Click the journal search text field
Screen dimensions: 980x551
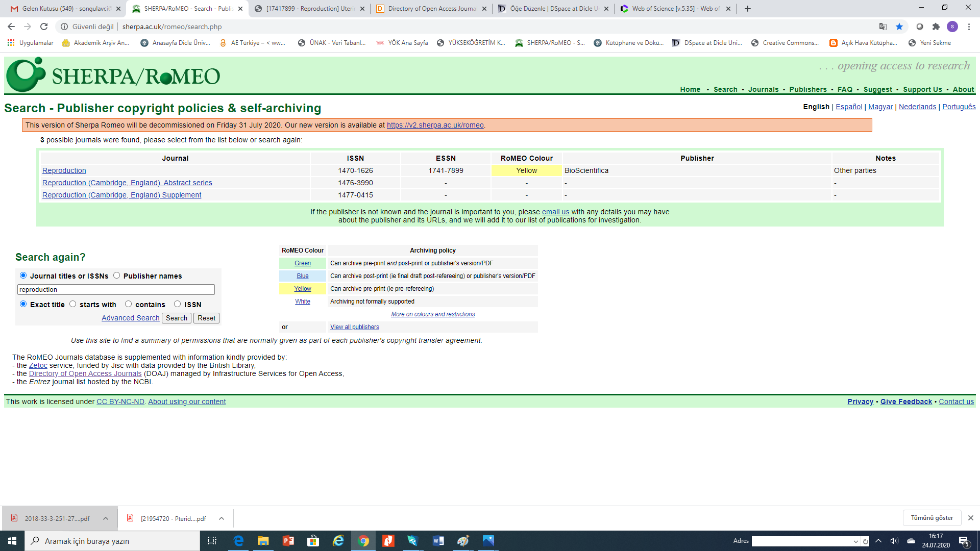[116, 289]
